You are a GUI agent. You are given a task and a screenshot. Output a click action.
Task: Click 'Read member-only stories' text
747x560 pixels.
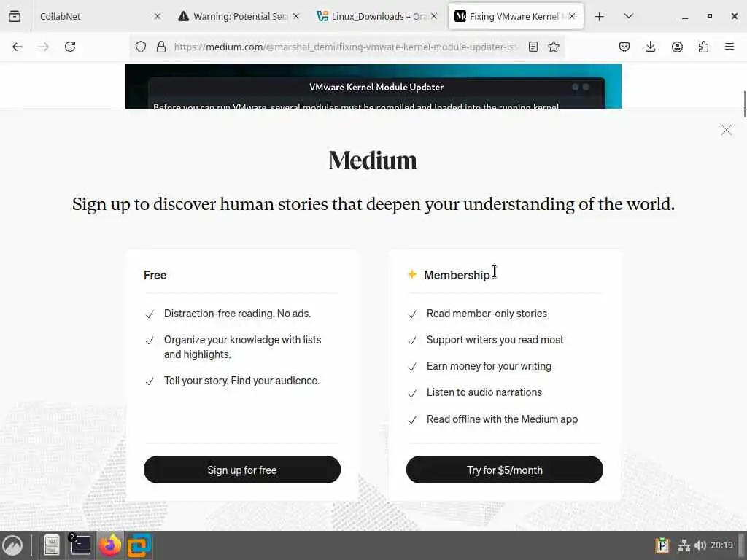pyautogui.click(x=487, y=314)
